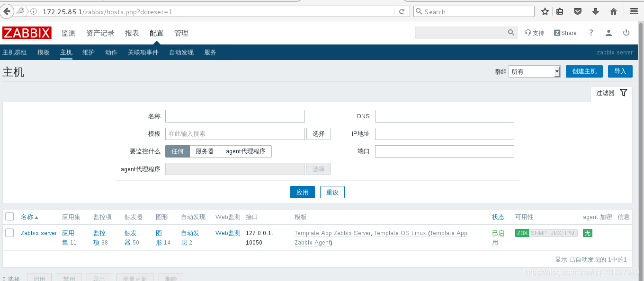This screenshot has height=281, width=644.
Task: Switch to 模板 submenu tab
Action: click(44, 53)
